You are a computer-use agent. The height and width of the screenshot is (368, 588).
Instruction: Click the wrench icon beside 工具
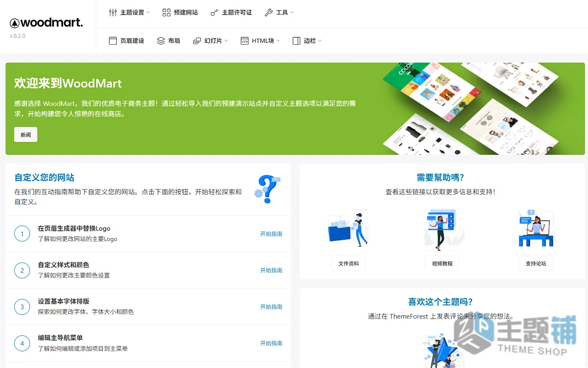(269, 12)
